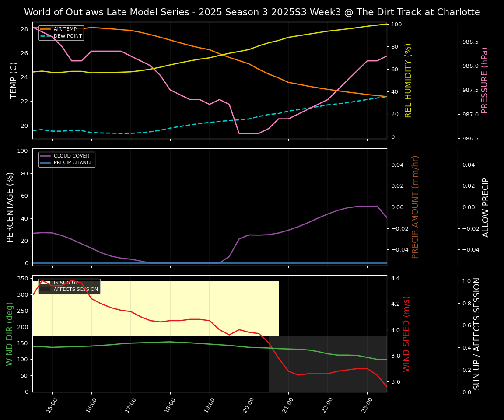Click the 17:00 time tick label
This screenshot has height=420, width=504.
click(x=131, y=406)
